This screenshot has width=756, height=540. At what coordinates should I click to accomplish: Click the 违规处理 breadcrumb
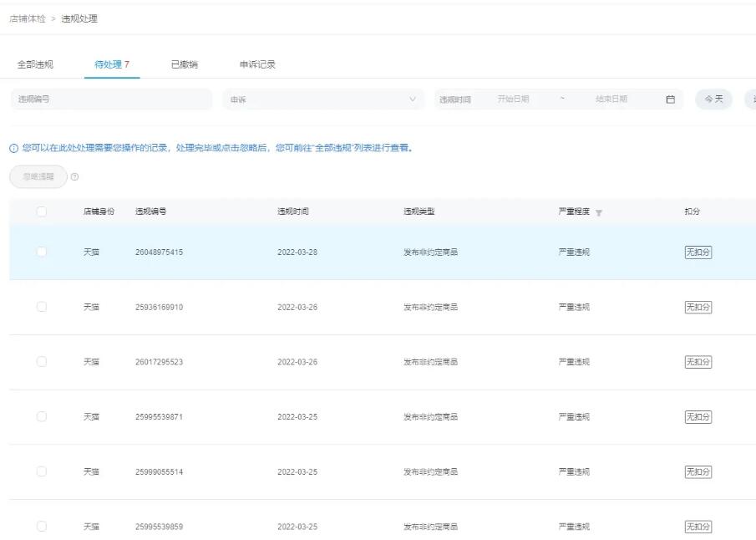[x=79, y=19]
